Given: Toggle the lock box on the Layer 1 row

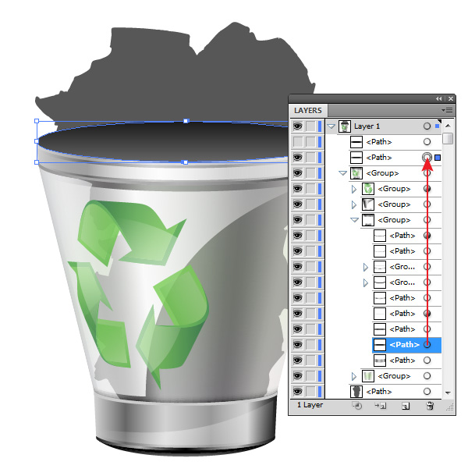Looking at the screenshot, I should tap(310, 126).
